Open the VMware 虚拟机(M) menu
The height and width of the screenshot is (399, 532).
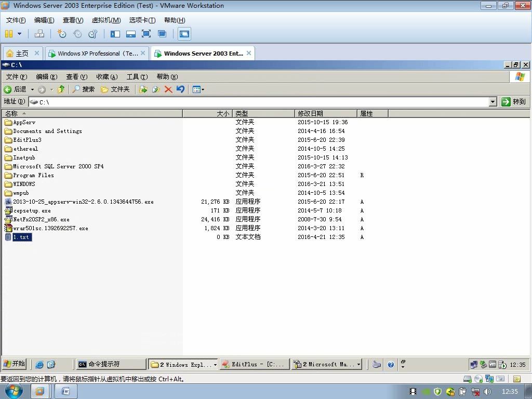[x=106, y=20]
